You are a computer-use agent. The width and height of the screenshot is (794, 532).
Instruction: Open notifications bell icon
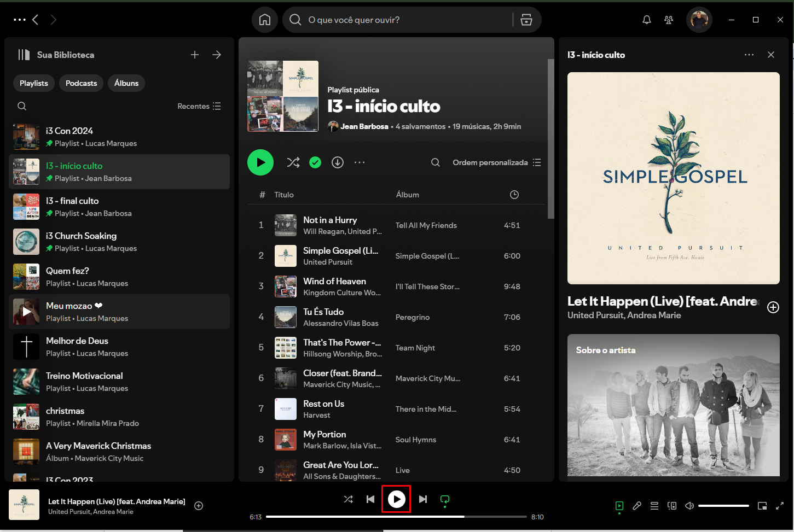647,20
